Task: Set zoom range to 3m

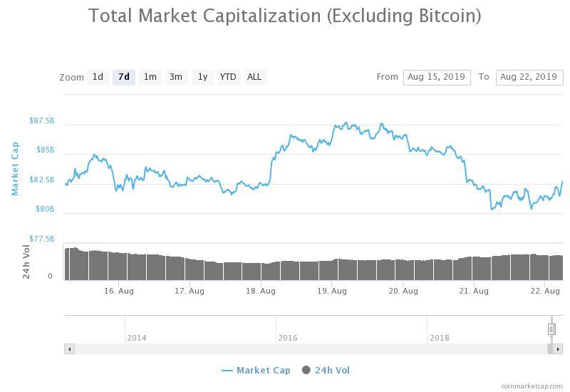Action: coord(175,77)
